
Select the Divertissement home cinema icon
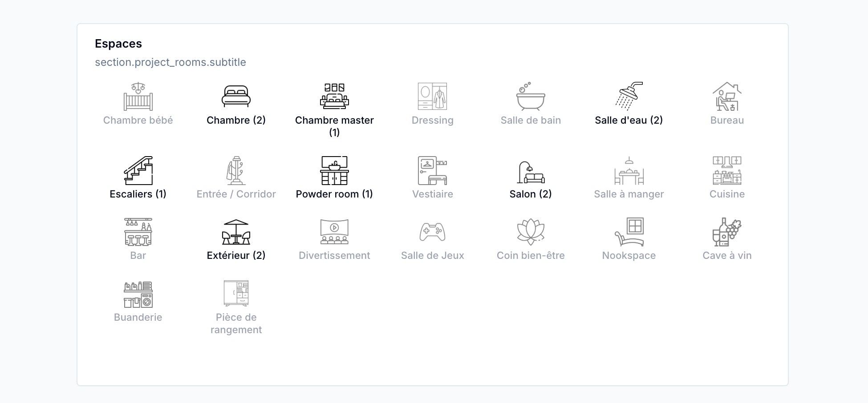click(x=334, y=232)
